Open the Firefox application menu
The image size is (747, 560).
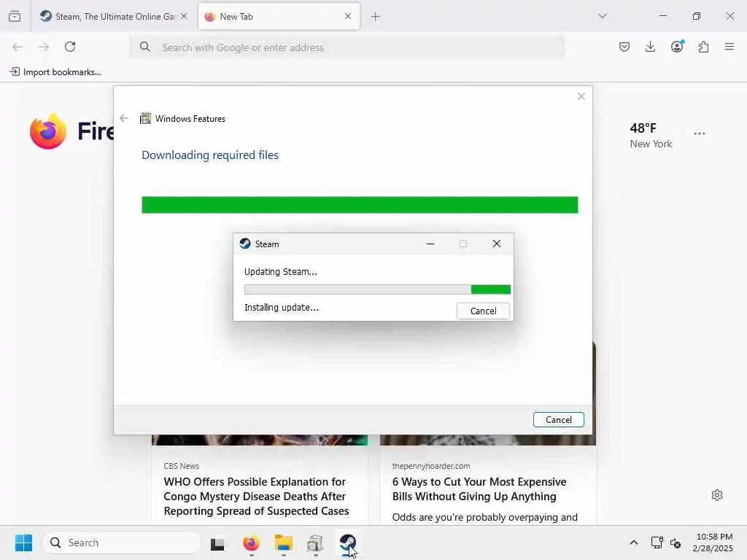[x=729, y=47]
